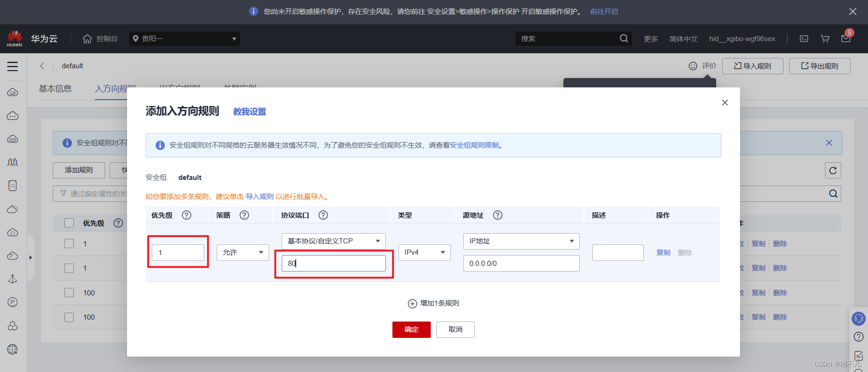Click the priority input field with 1
This screenshot has height=372, width=868.
click(x=178, y=252)
